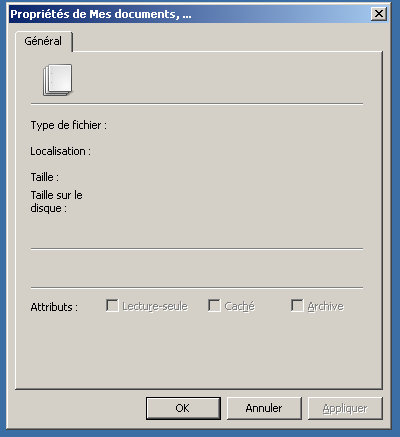400x437 pixels.
Task: Click the Annuler button
Action: coord(264,408)
